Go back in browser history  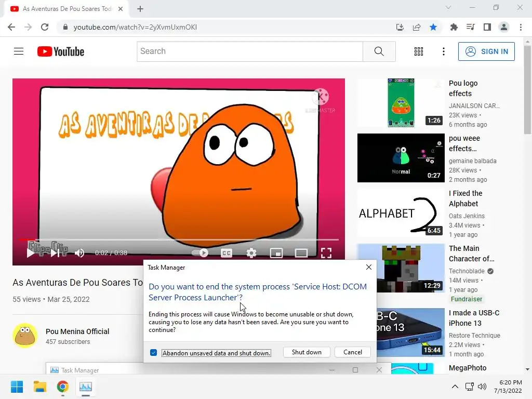[11, 27]
